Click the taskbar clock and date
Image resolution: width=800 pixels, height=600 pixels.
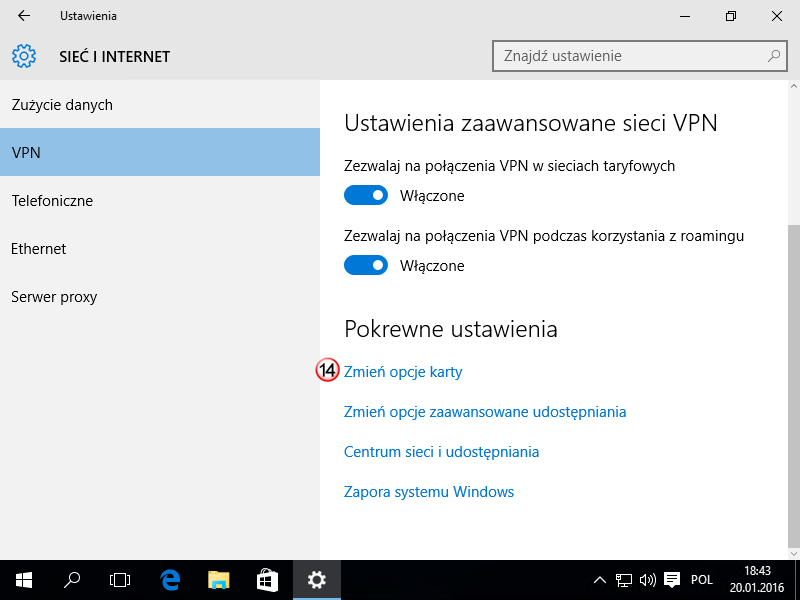pos(757,580)
